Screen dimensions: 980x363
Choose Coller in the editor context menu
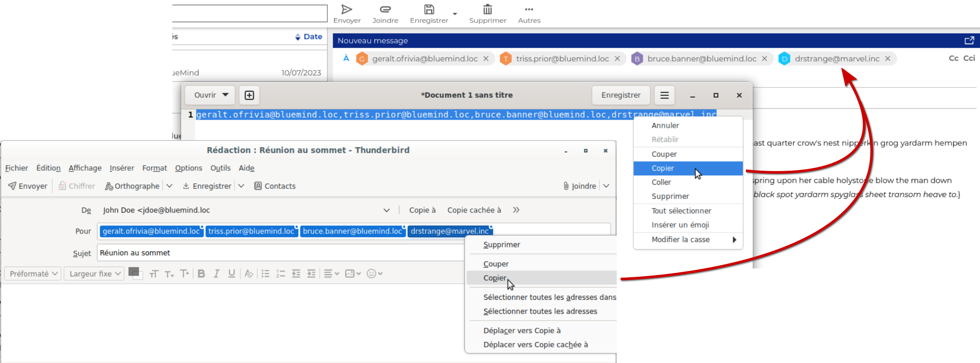[x=661, y=182]
